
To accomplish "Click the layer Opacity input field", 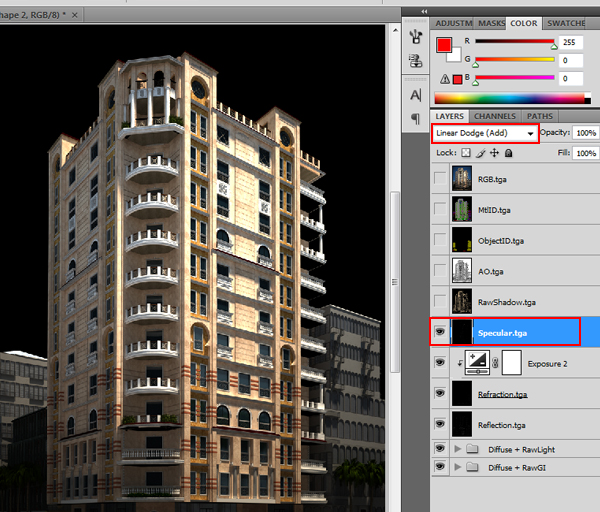I will [x=585, y=133].
